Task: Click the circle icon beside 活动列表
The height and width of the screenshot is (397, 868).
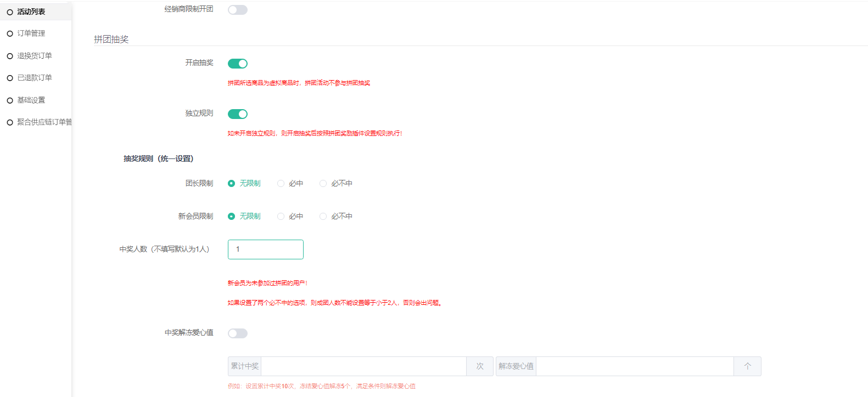Action: [10, 12]
